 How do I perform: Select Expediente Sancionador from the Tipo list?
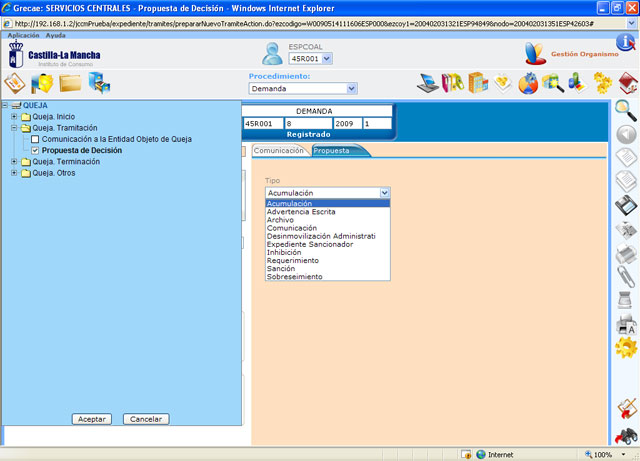309,244
